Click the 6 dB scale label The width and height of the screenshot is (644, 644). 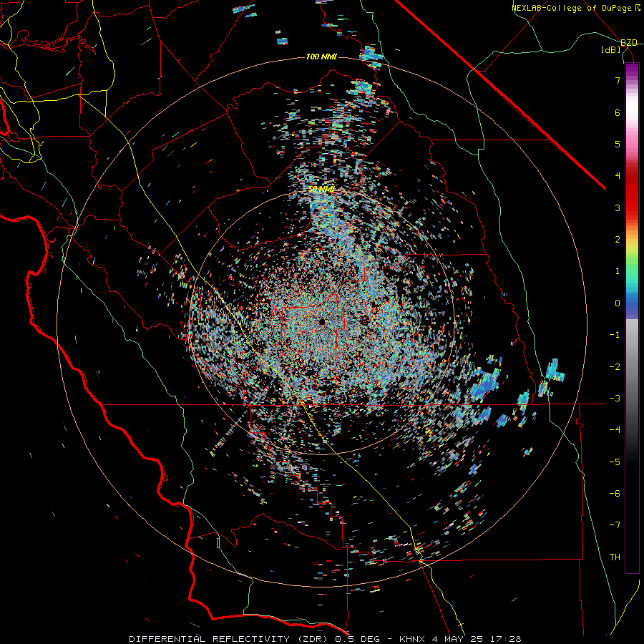pyautogui.click(x=618, y=112)
